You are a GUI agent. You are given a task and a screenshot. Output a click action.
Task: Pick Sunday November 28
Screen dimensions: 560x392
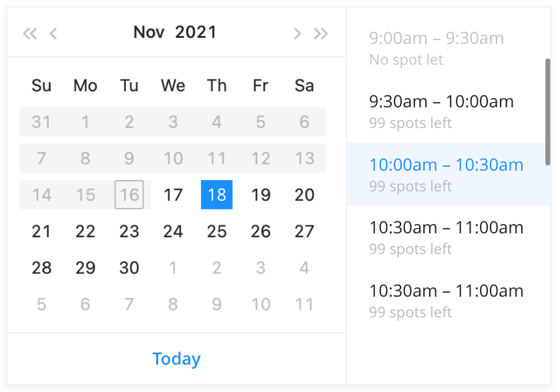(x=41, y=267)
